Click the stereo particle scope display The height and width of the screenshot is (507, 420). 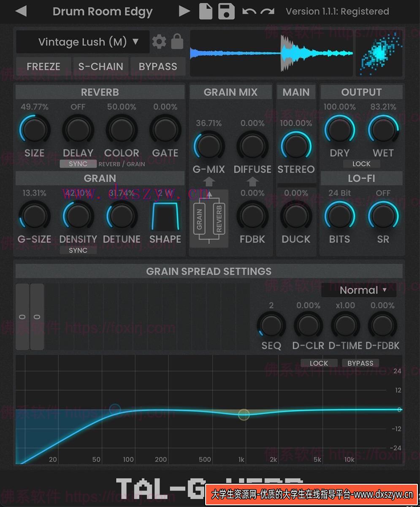coord(379,53)
